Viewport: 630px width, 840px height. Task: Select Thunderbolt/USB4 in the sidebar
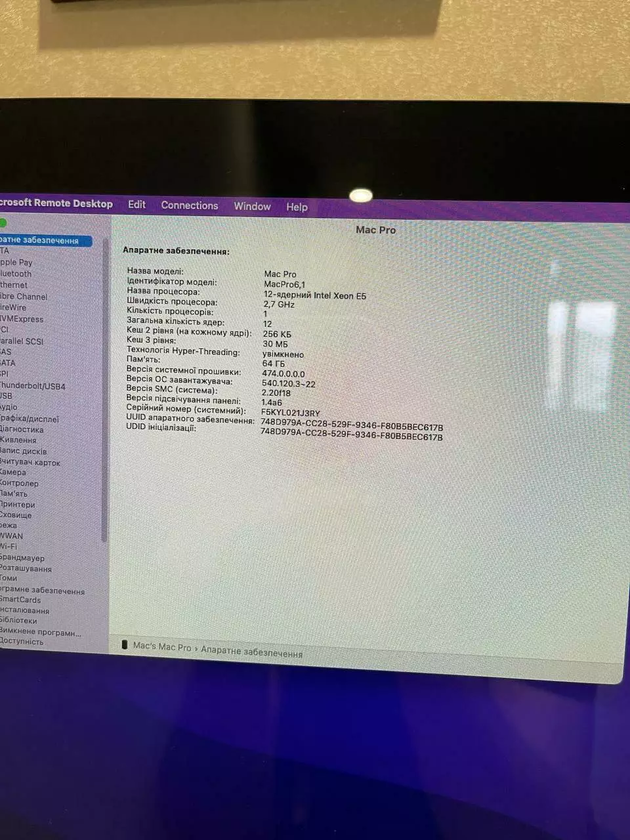coord(33,386)
